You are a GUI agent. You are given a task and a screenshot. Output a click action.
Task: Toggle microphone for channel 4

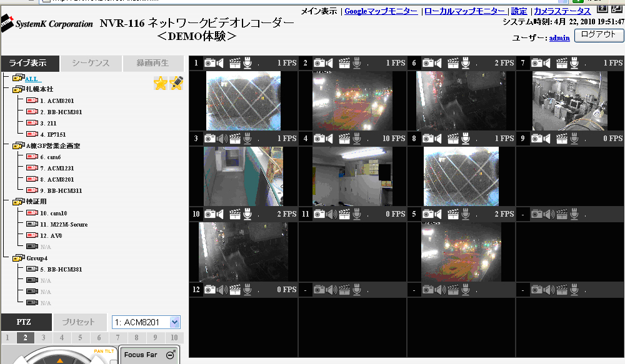coord(357,139)
